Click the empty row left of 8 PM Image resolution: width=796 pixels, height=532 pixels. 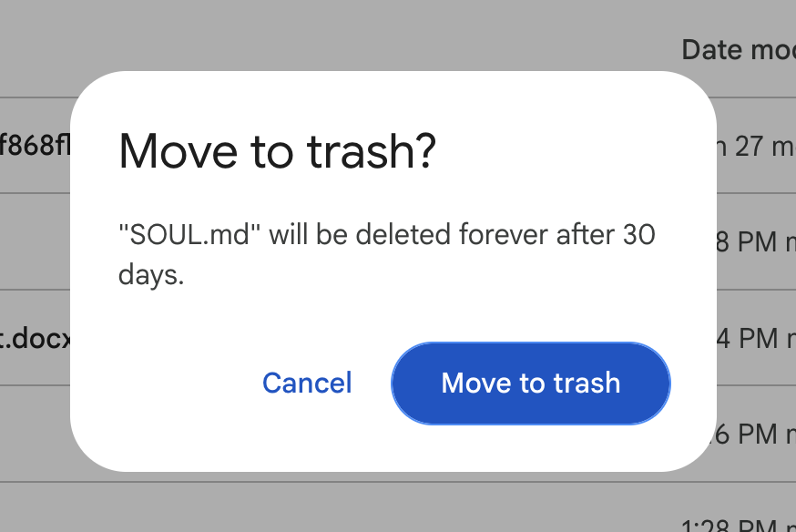click(x=35, y=241)
